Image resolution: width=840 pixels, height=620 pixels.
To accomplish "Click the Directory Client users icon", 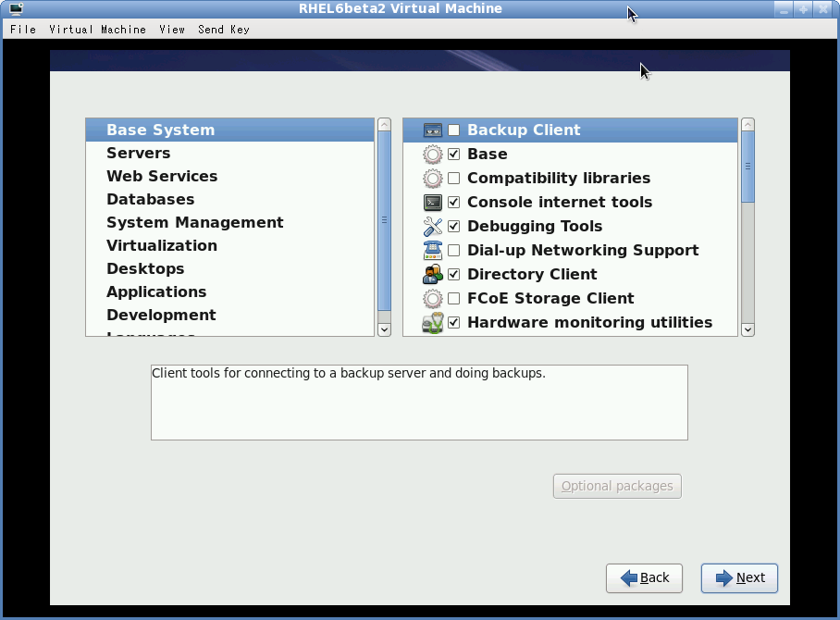I will pos(432,274).
